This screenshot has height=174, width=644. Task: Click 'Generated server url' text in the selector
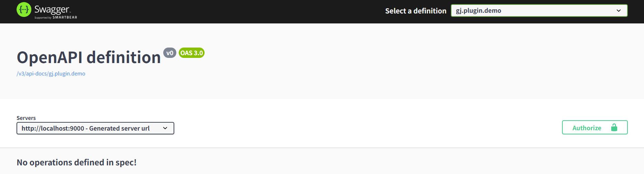(x=119, y=128)
